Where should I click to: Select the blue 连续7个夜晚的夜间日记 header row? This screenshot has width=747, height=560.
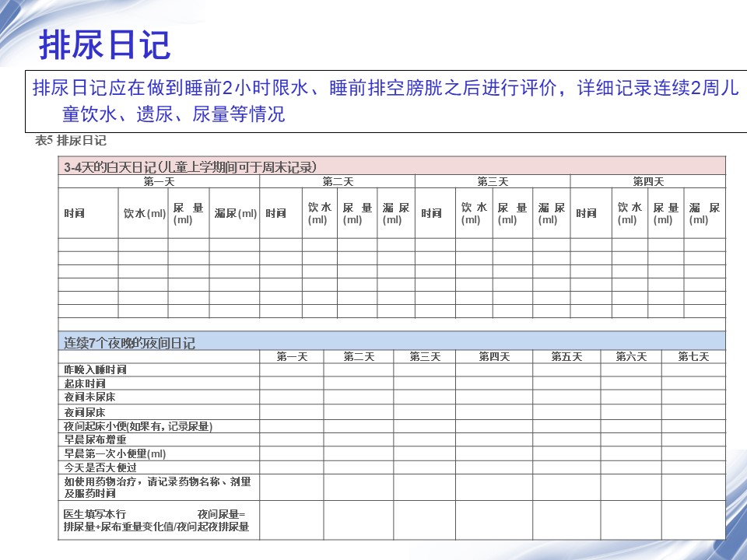point(391,341)
